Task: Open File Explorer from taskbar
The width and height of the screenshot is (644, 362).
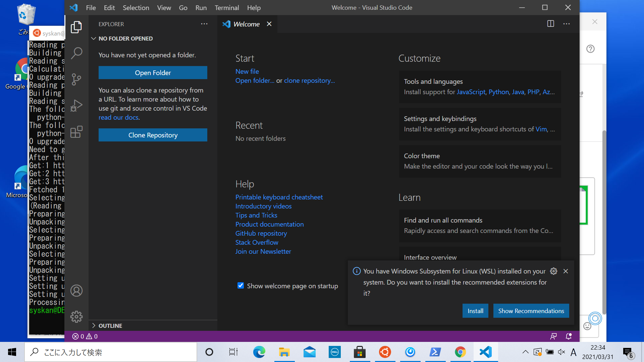Action: 284,352
